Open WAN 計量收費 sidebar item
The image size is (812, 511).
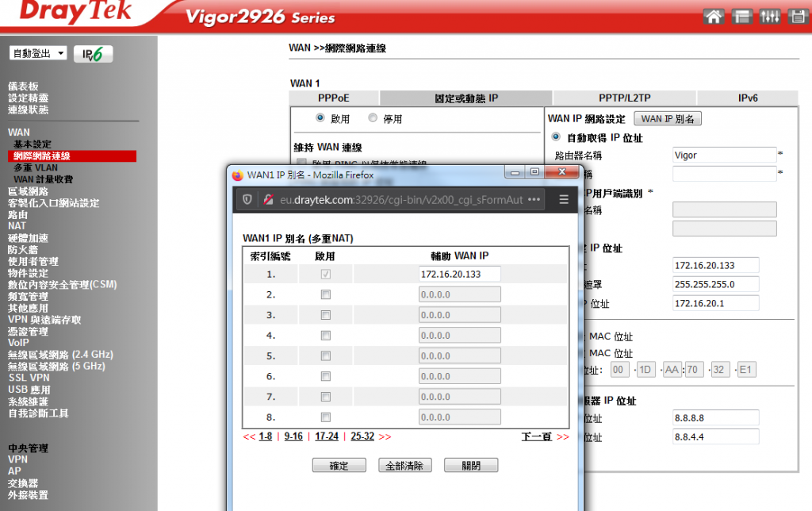(44, 179)
